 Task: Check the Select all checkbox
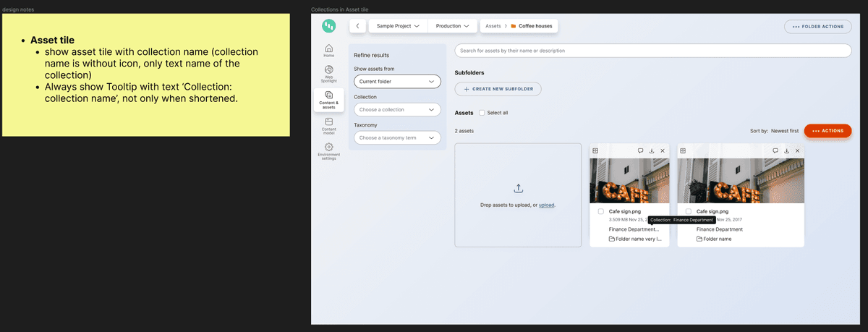(x=482, y=113)
